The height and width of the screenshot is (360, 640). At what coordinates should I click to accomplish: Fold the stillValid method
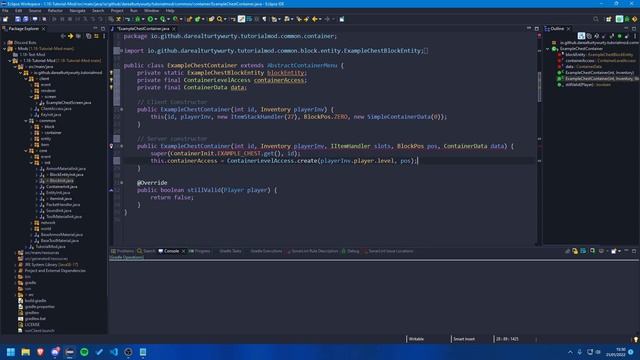(x=122, y=183)
